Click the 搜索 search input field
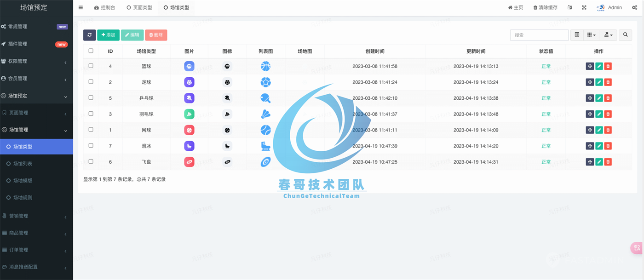Viewport: 644px width, 280px height. (x=539, y=35)
